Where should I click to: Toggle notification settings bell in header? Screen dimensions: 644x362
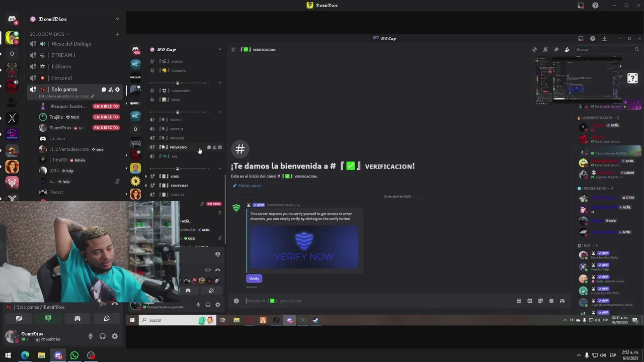[x=545, y=50]
